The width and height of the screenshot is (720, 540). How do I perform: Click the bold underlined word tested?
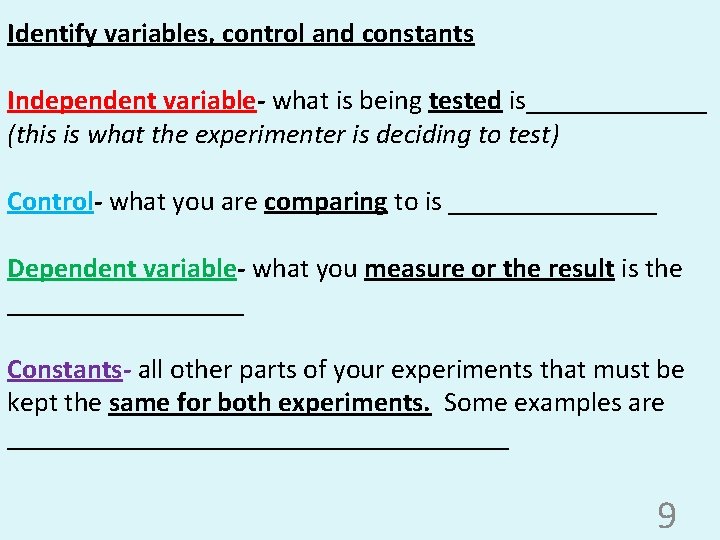[x=465, y=101]
